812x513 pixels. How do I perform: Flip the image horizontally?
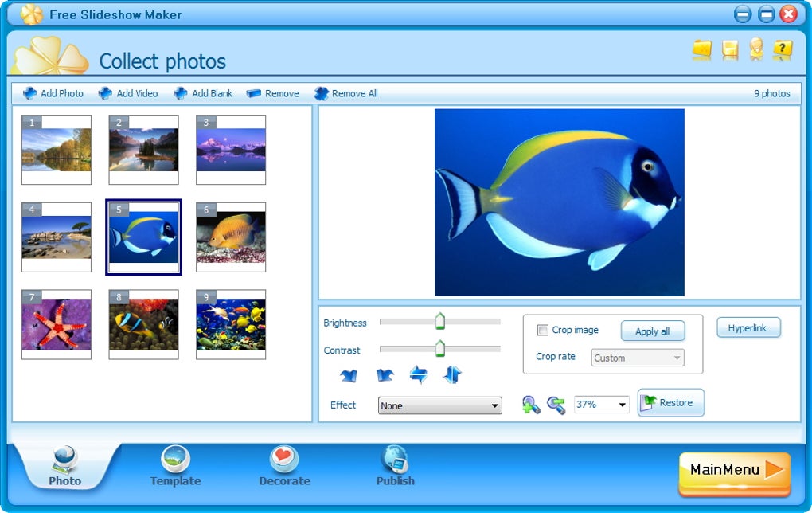(x=419, y=374)
